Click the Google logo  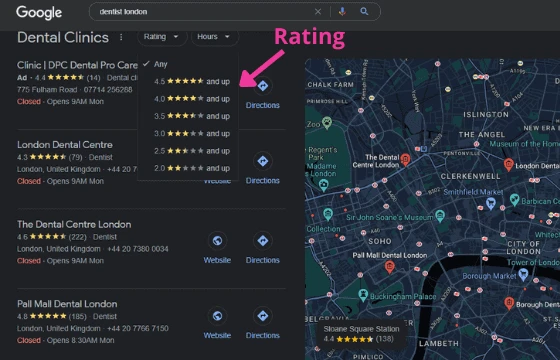click(x=39, y=12)
